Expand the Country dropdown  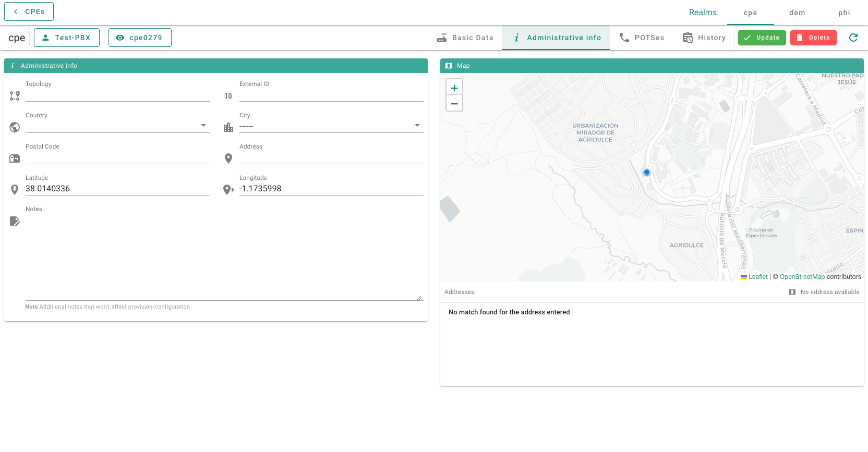117,126
